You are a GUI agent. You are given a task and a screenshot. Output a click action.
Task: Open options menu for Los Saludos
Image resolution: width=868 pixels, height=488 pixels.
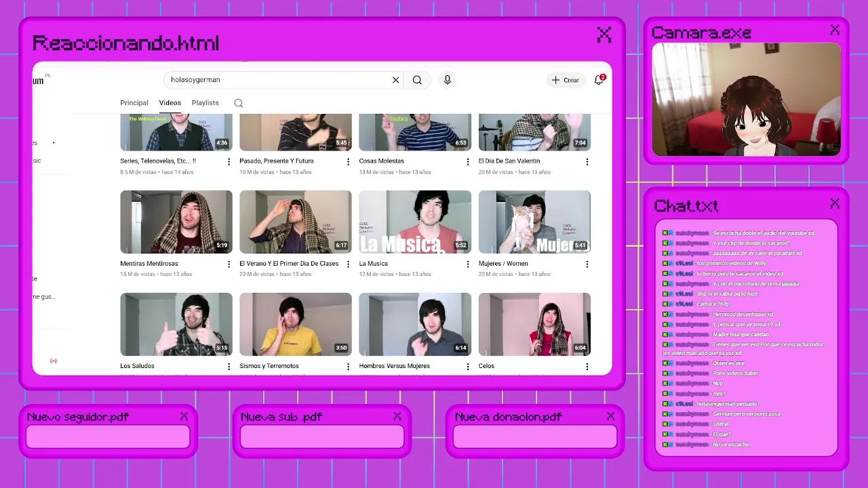pos(229,367)
